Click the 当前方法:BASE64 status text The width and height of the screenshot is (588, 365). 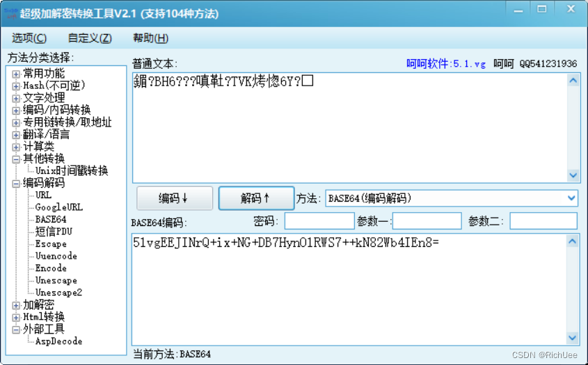coord(172,354)
